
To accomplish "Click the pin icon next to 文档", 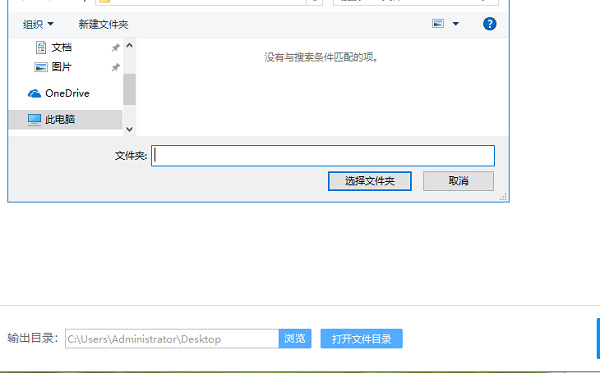I will point(115,48).
